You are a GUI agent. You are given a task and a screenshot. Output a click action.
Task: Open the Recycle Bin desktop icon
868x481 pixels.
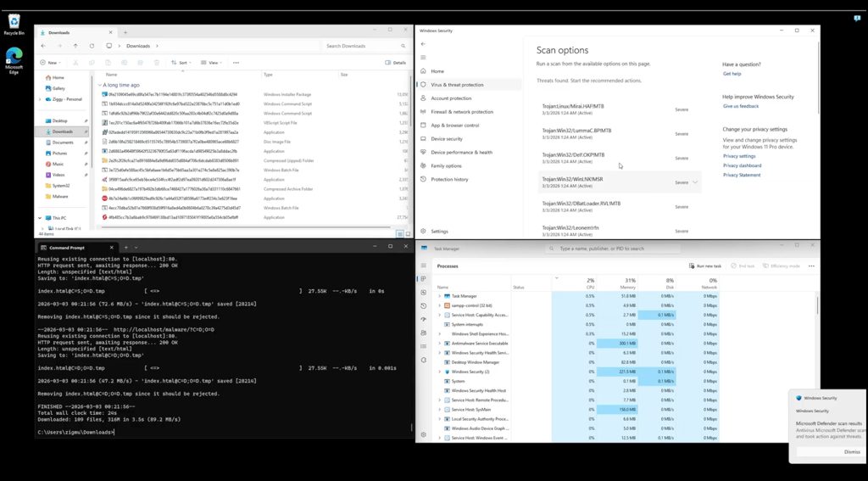[x=14, y=25]
